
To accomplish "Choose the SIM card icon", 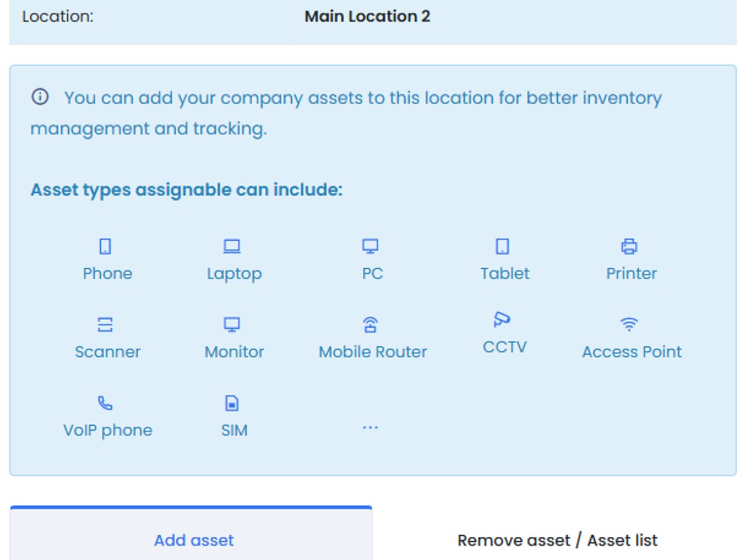I will pos(232,403).
